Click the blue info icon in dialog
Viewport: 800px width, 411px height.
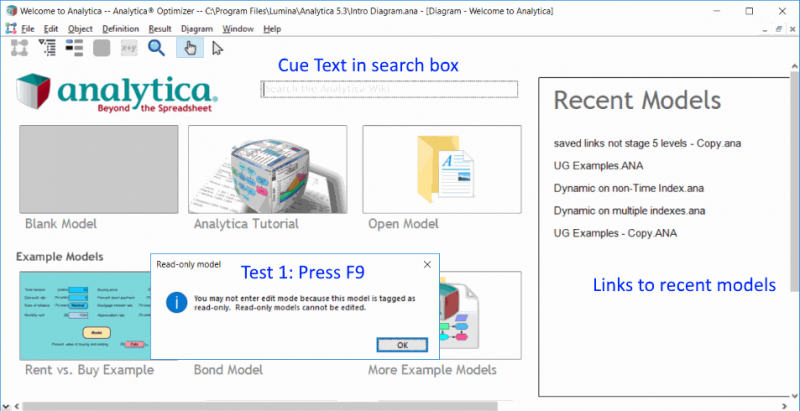[x=177, y=303]
